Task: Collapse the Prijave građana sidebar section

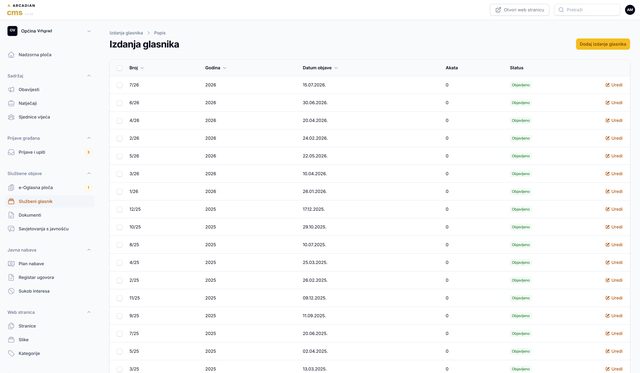Action: click(x=89, y=138)
